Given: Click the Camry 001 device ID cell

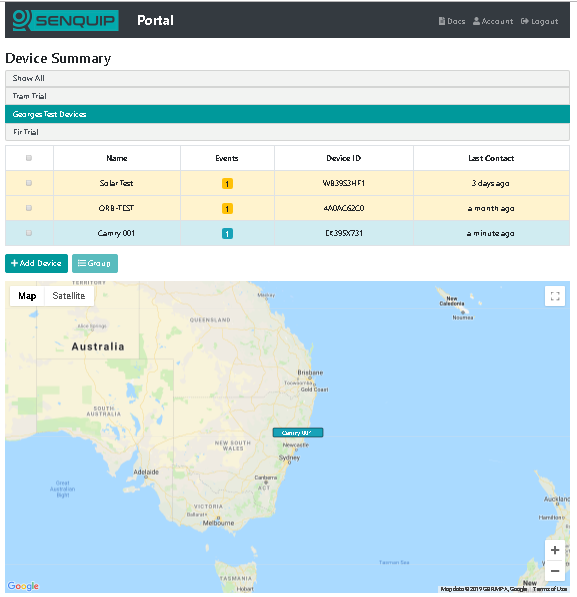Looking at the screenshot, I should point(344,233).
